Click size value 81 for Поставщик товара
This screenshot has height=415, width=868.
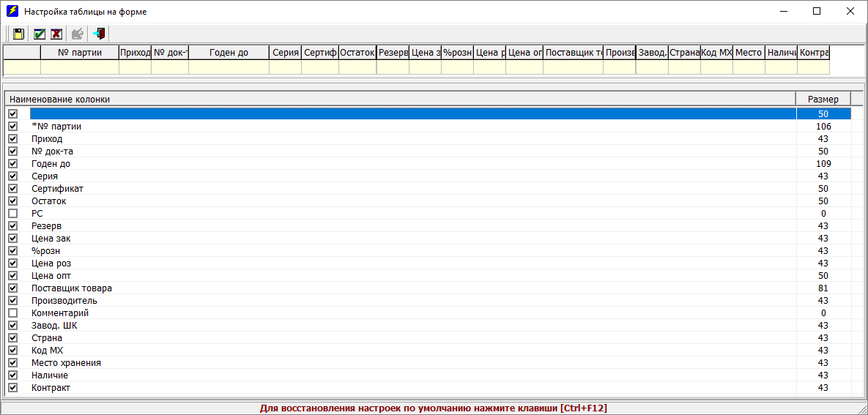click(823, 288)
